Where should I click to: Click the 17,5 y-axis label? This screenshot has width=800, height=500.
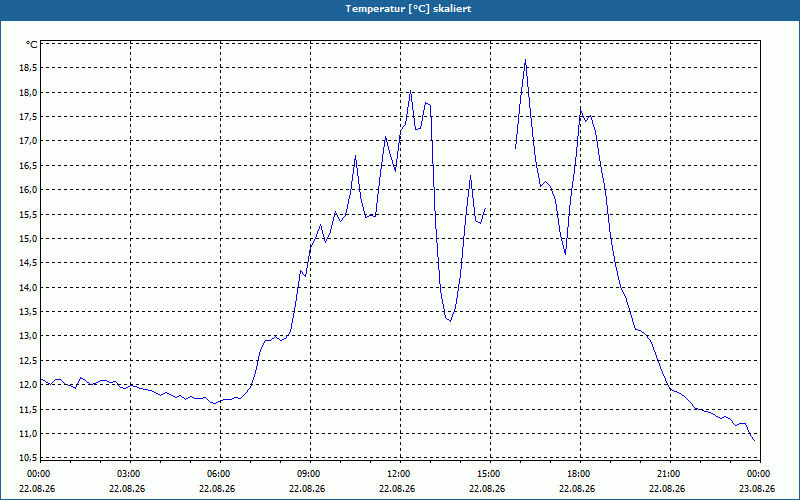click(29, 117)
